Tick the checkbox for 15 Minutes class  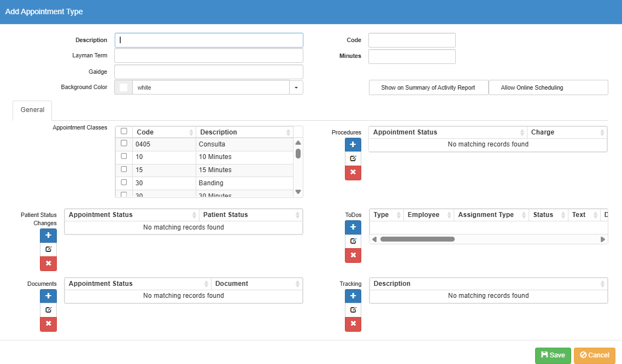click(x=124, y=169)
